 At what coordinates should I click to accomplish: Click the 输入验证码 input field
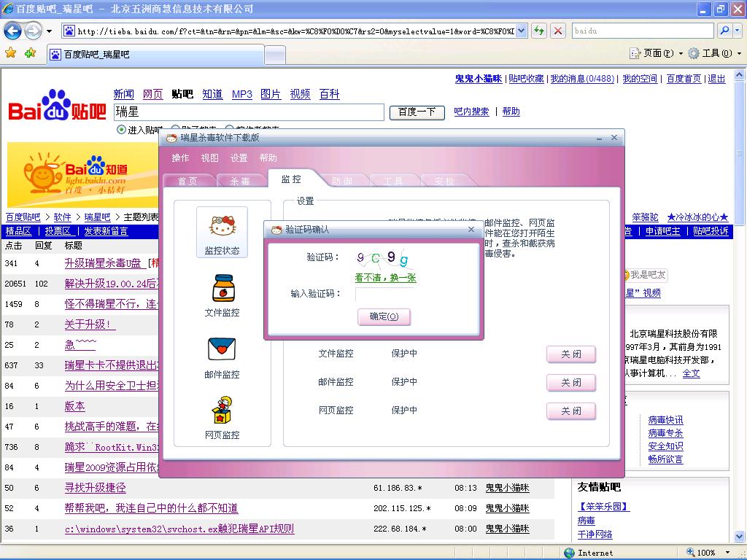(384, 293)
